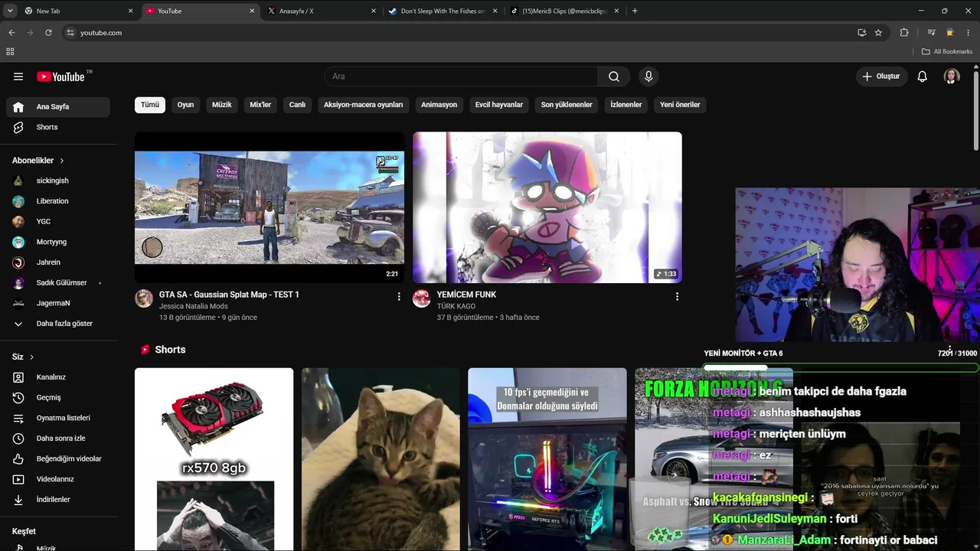Select the Mix'ler filter chip
The width and height of the screenshot is (980, 551).
(260, 105)
